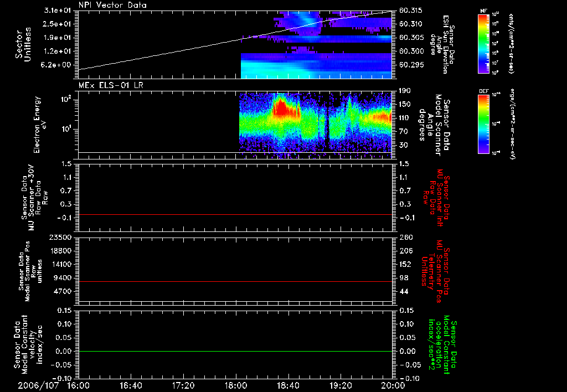This screenshot has width=567, height=392.
Task: Click the 'ergs/(cm**2-sr-sec-eV)' units label
Action: [x=513, y=123]
